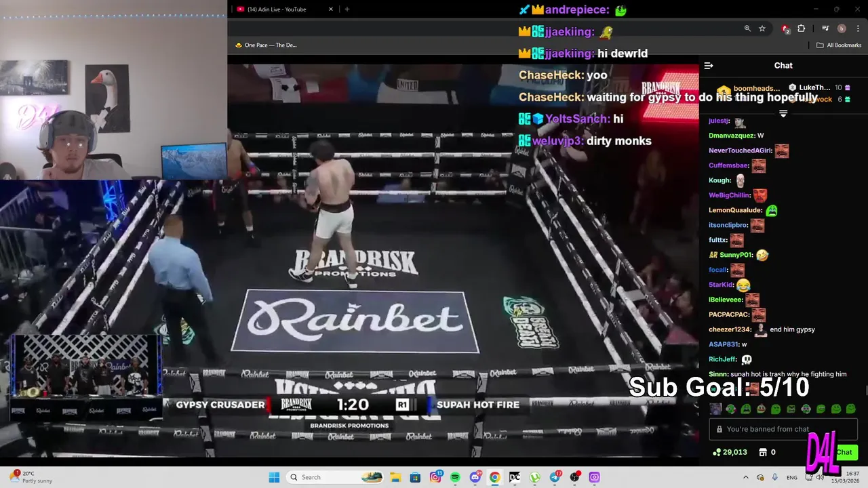The width and height of the screenshot is (868, 488).
Task: Open uTorrent from the taskbar
Action: pos(535,477)
